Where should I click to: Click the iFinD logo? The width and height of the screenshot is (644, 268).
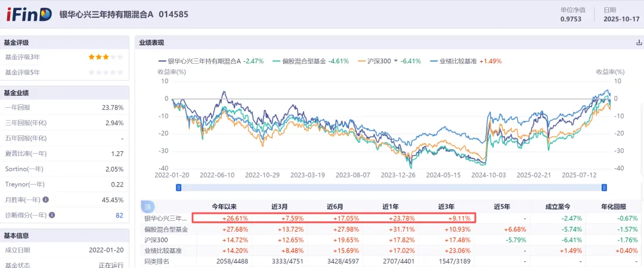click(29, 14)
